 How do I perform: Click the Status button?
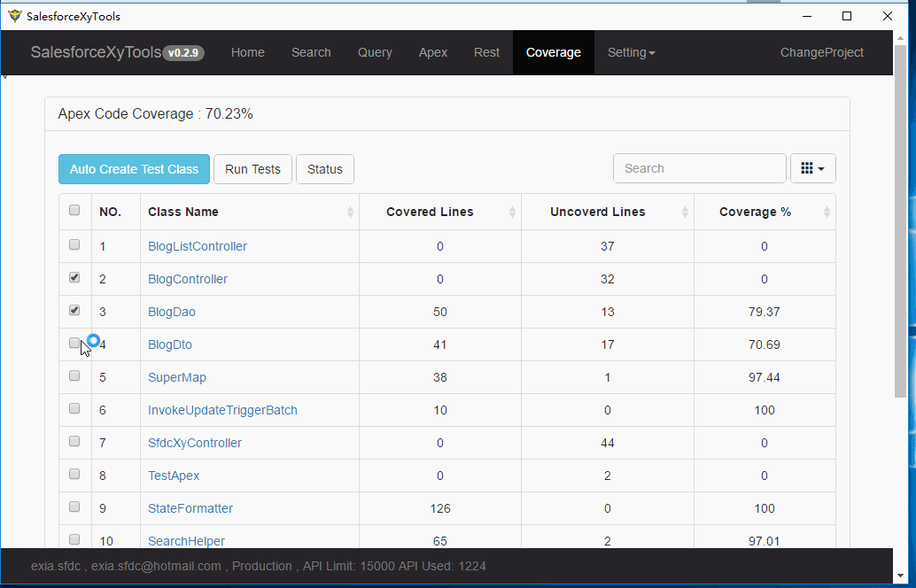pos(325,169)
